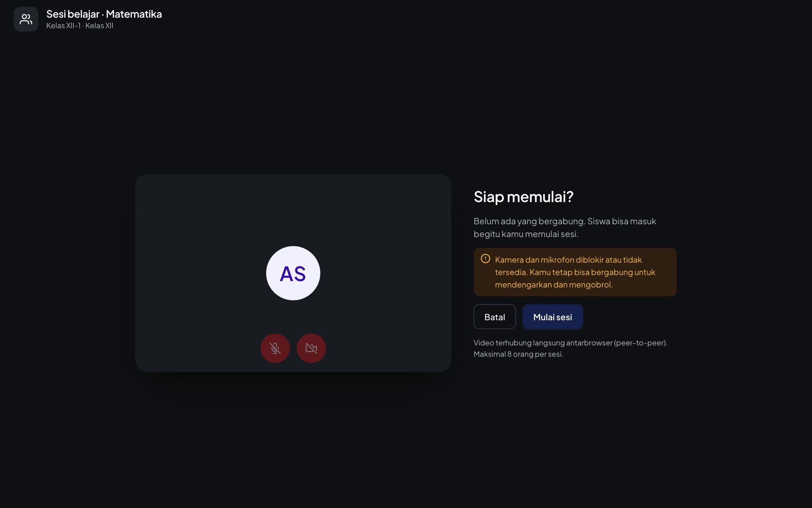Turn on camera using the red video button
812x508 pixels.
pos(311,348)
